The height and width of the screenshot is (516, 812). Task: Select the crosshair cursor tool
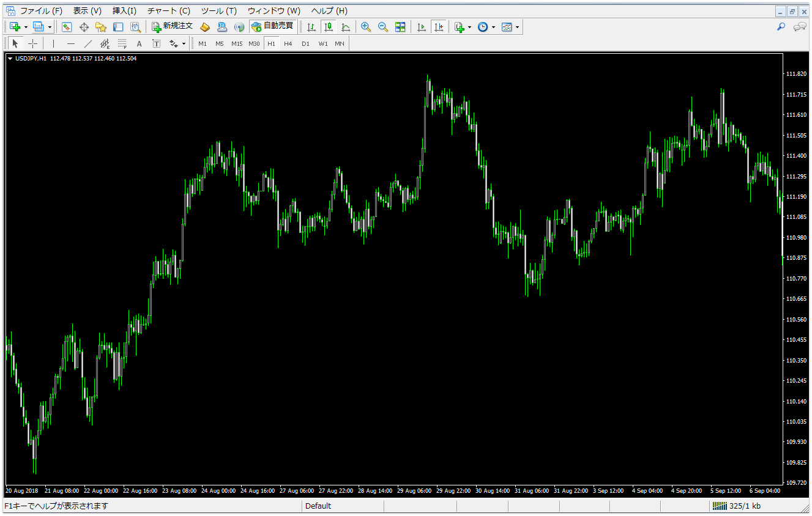point(33,43)
